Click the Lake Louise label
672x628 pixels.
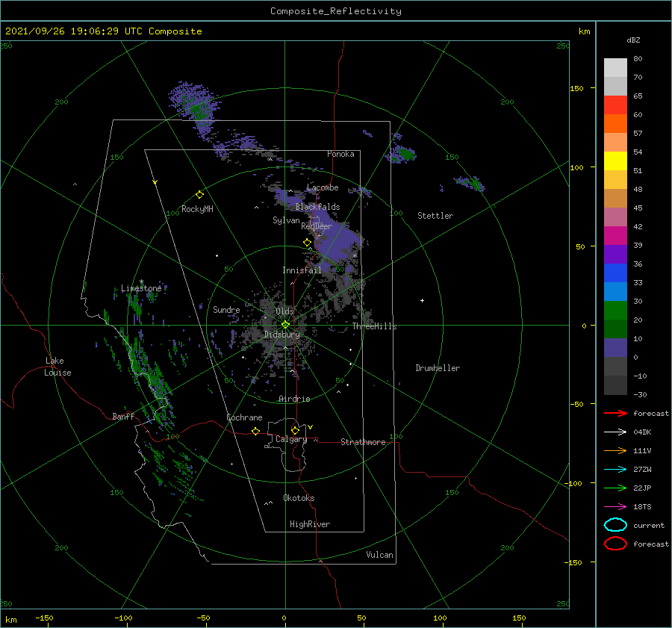click(x=57, y=367)
